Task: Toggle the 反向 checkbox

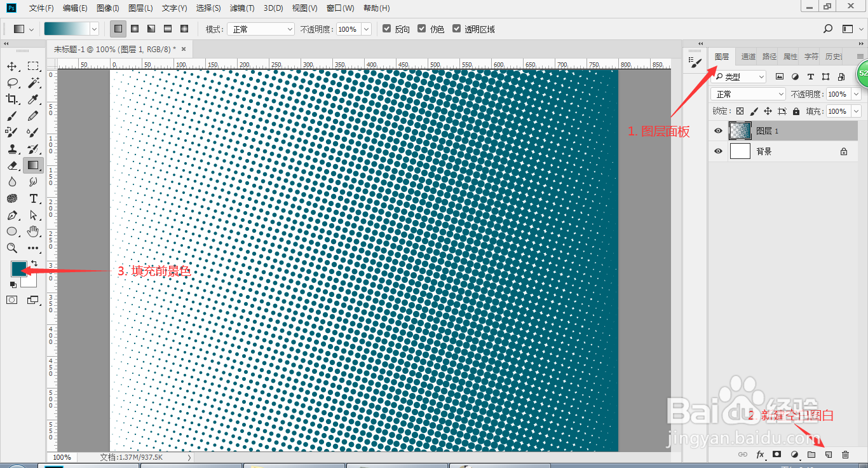Action: (x=386, y=29)
